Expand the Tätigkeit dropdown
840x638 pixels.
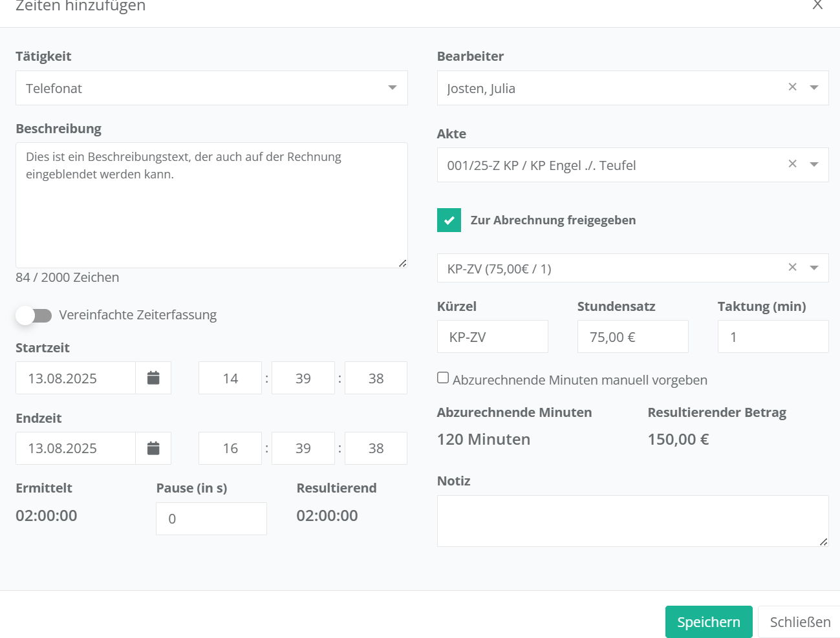pos(392,88)
